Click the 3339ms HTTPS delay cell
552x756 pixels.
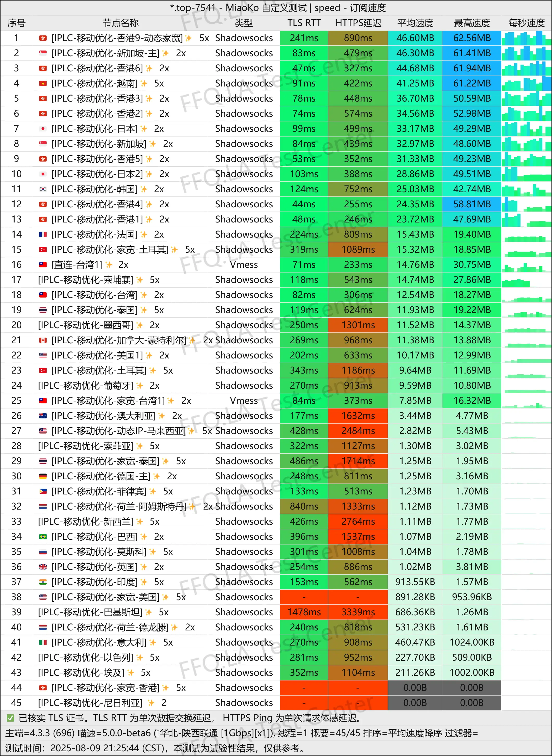click(358, 612)
